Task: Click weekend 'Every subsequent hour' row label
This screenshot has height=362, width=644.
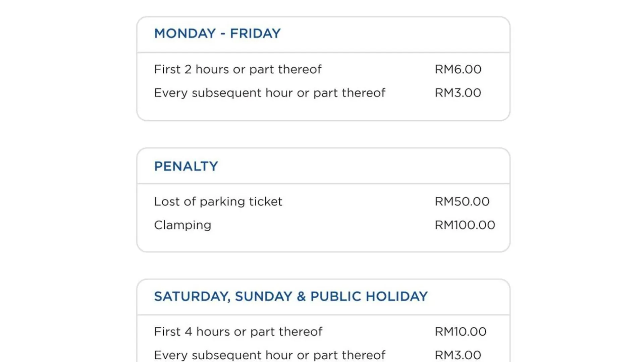Action: coord(270,355)
